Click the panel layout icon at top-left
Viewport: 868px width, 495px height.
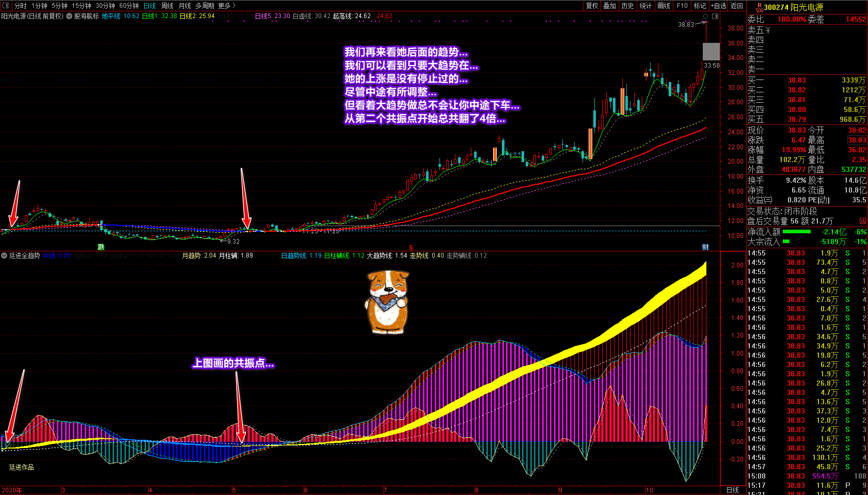coord(6,6)
